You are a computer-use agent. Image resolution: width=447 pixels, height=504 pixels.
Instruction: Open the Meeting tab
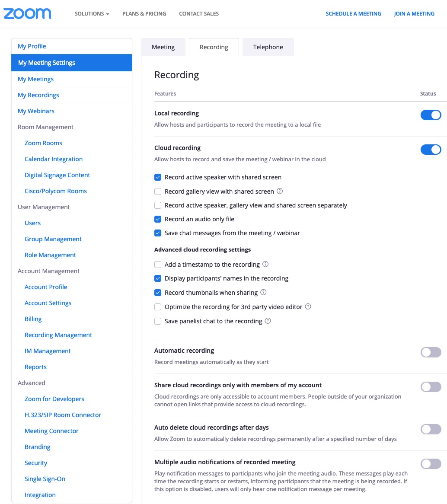[x=163, y=47]
